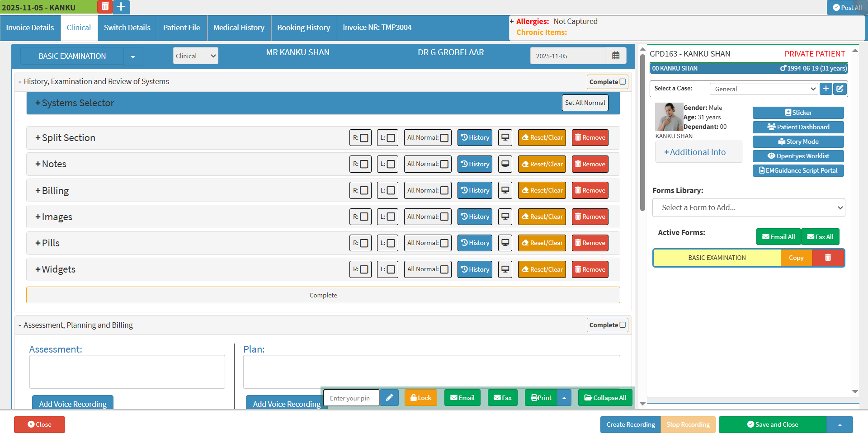868x438 pixels.
Task: Open the Forms Library select dropdown
Action: tap(748, 207)
